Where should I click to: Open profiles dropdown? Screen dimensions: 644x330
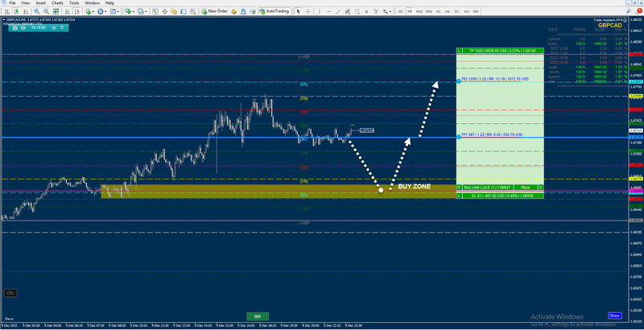142,11
